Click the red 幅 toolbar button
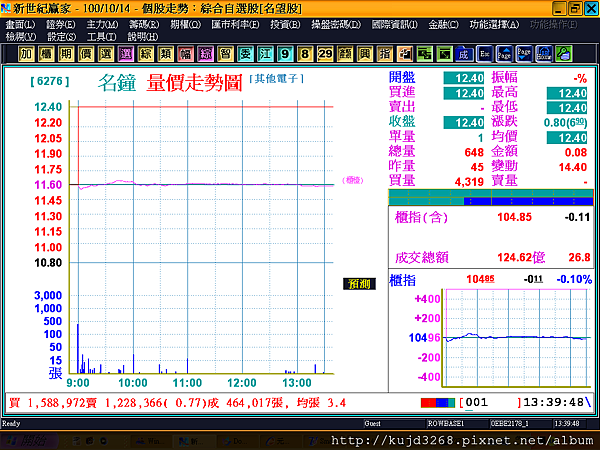Viewport: 600px width, 450px height. [186, 54]
